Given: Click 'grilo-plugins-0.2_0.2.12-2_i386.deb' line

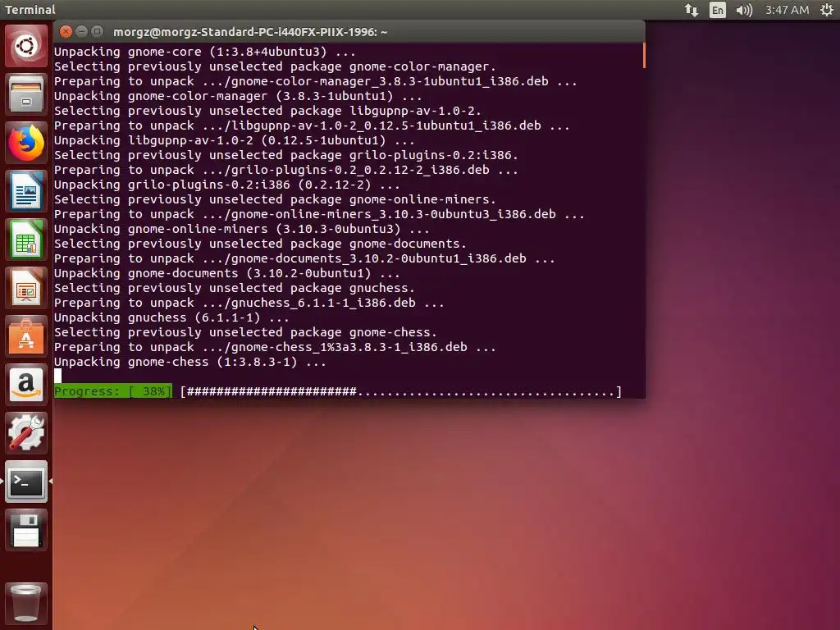Looking at the screenshot, I should (286, 170).
